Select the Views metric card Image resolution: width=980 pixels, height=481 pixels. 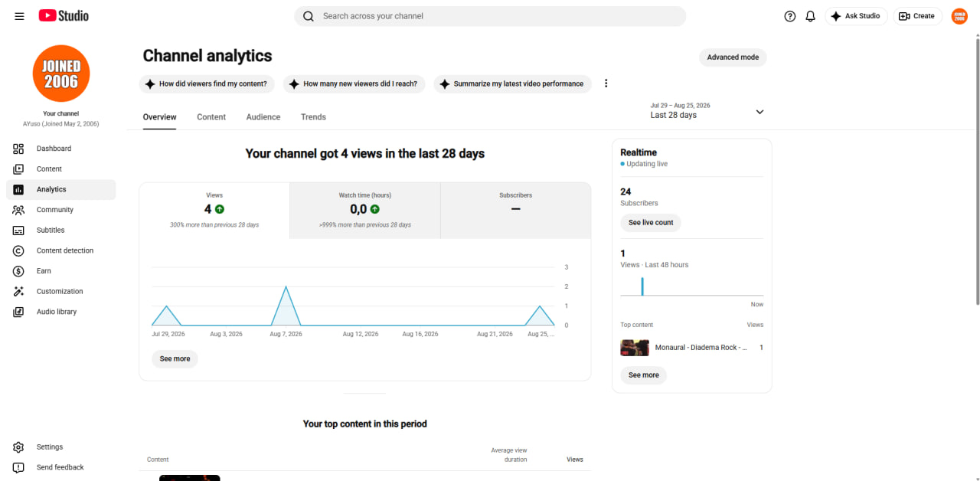pyautogui.click(x=214, y=211)
